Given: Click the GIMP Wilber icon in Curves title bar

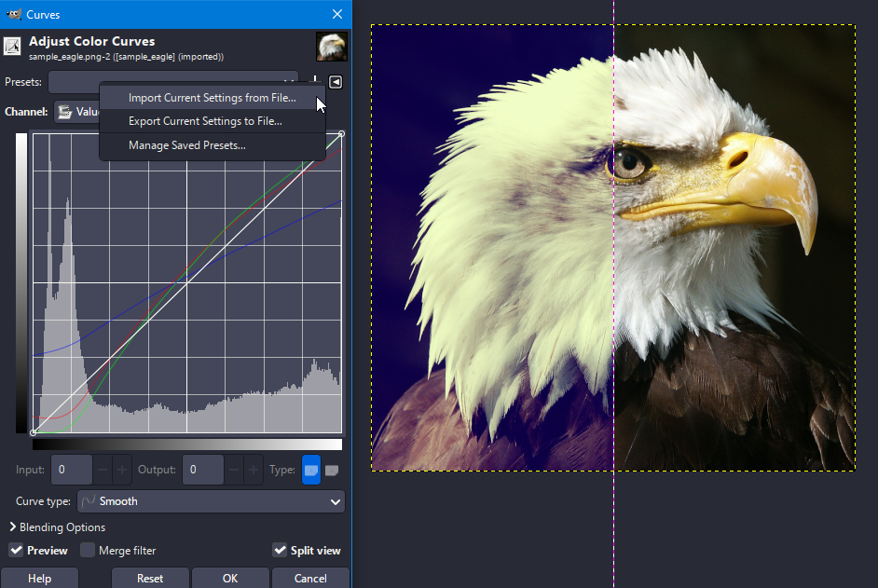Looking at the screenshot, I should click(13, 14).
